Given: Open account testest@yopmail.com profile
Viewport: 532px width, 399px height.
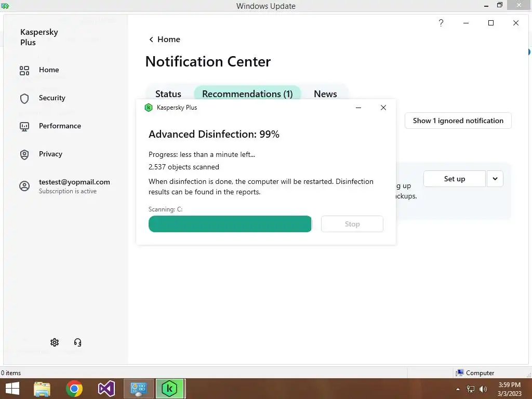Looking at the screenshot, I should click(64, 186).
